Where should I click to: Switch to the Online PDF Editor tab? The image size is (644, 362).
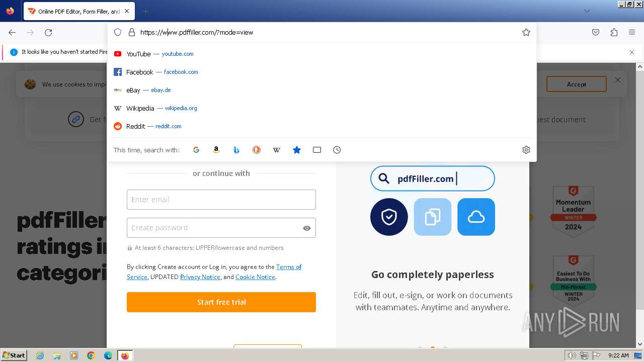pos(79,11)
